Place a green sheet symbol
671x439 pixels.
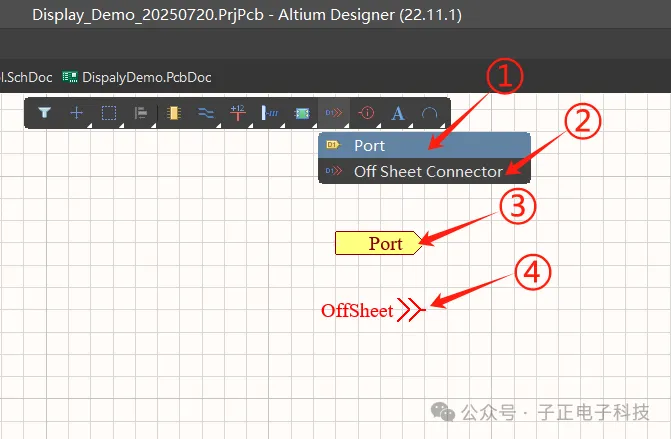click(302, 113)
